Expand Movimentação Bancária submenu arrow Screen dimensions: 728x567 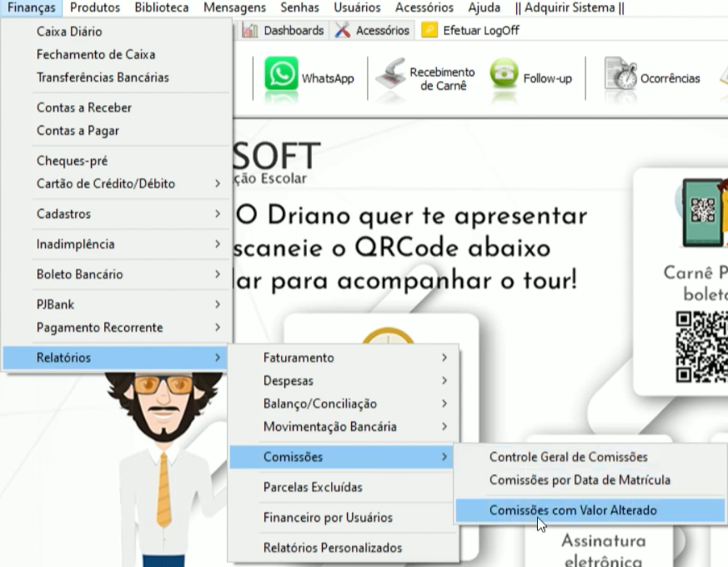(x=444, y=426)
